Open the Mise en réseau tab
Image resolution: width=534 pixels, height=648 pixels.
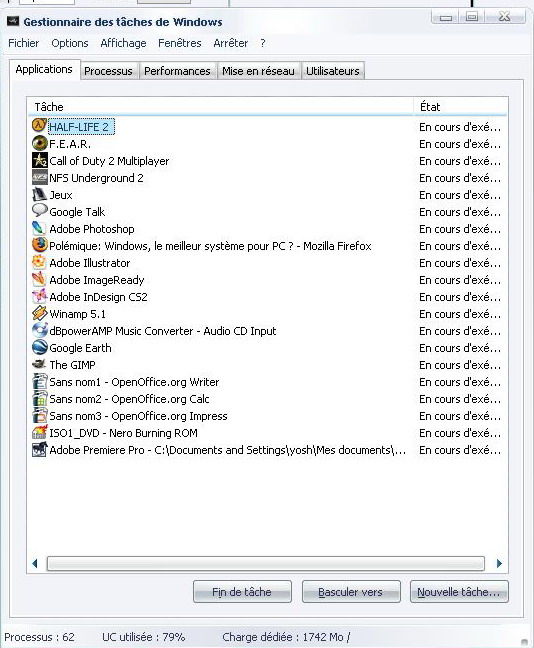click(258, 71)
